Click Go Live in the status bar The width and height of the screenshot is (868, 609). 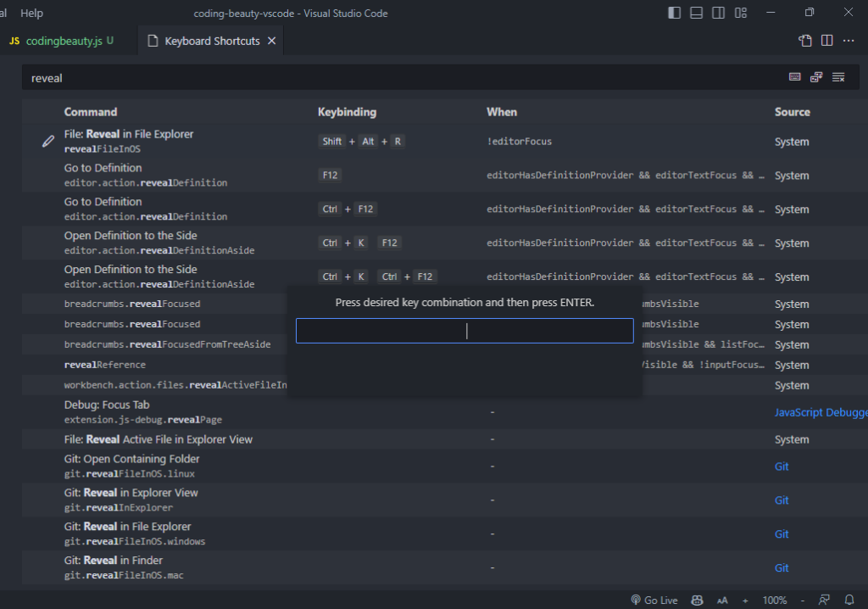[654, 600]
